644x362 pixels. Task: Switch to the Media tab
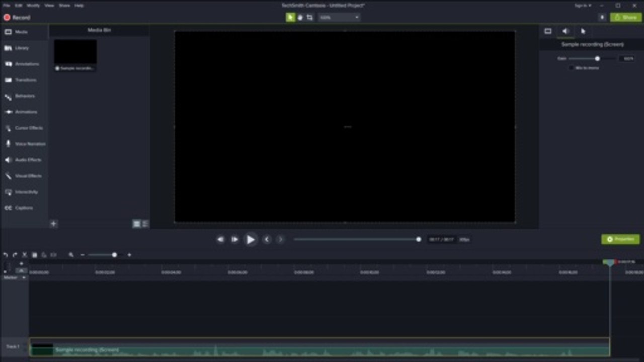click(x=24, y=32)
